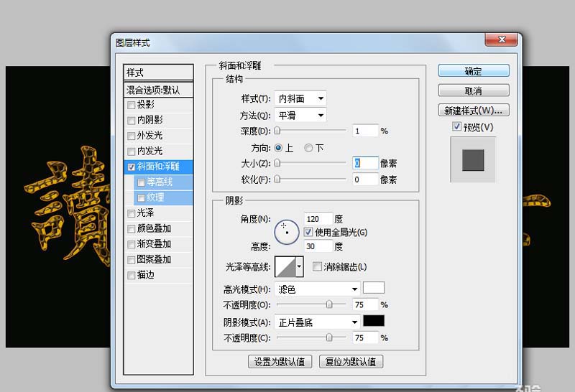Select the 下 direction radio button
575x392 pixels.
pyautogui.click(x=308, y=148)
